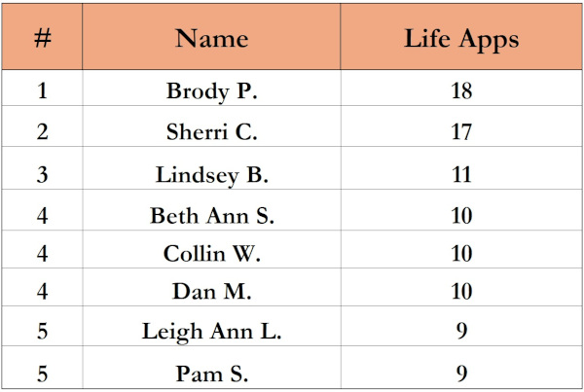
Task: Click rank number 1 cell
Action: pos(42,88)
